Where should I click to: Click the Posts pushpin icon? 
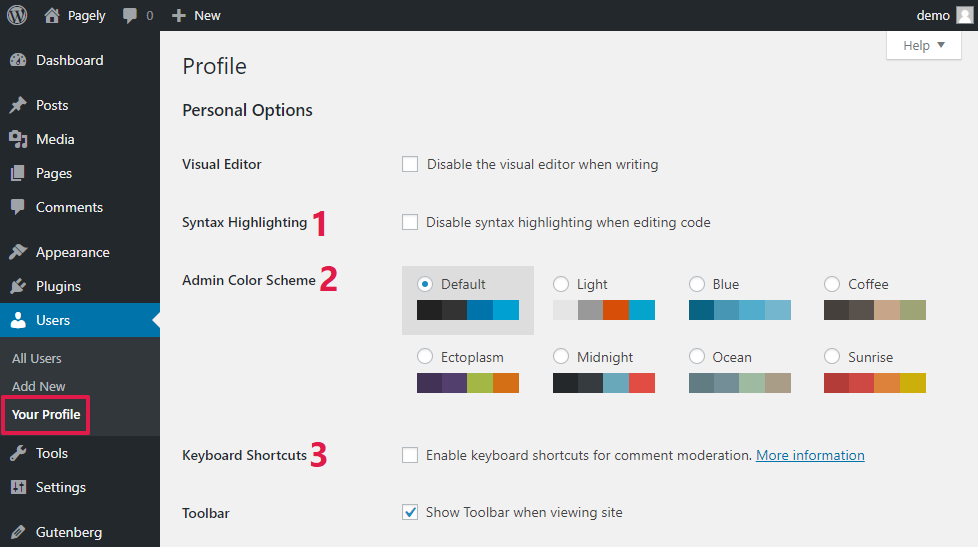(x=18, y=105)
